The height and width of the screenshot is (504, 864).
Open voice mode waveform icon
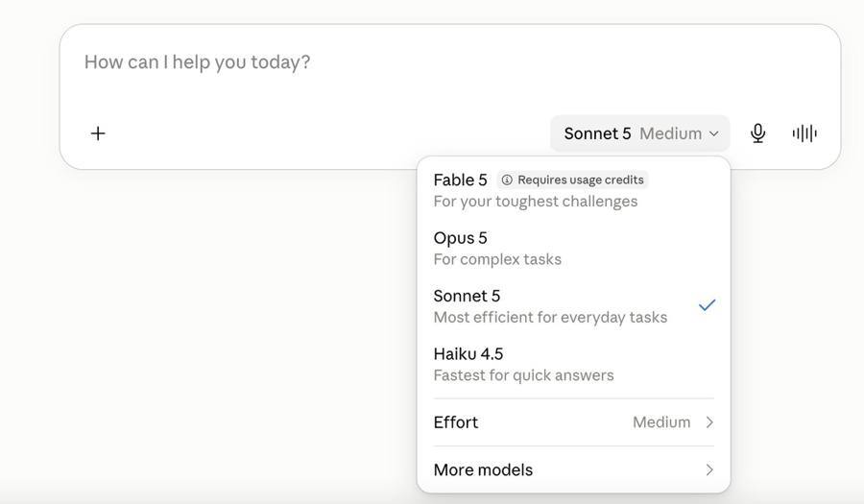804,133
